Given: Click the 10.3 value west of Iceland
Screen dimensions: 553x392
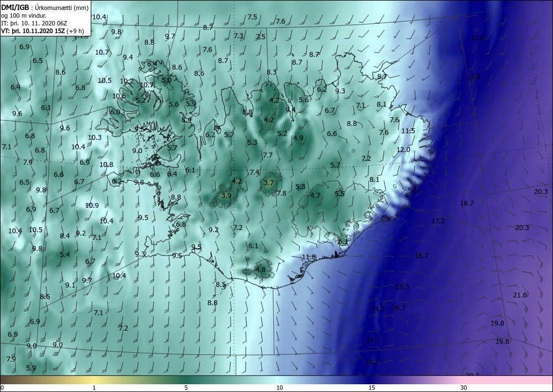Looking at the screenshot, I should click(95, 138).
